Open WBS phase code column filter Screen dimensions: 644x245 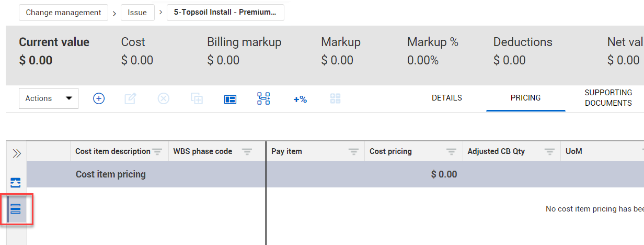247,152
